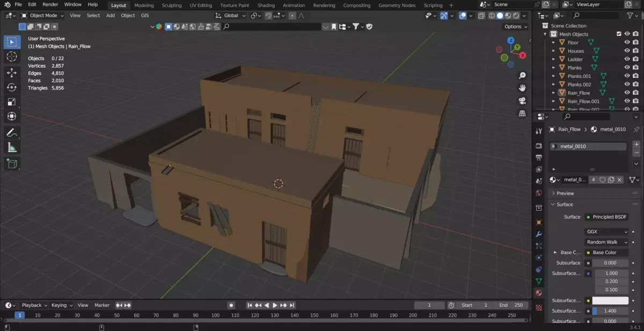Play the animation forward
The height and width of the screenshot is (331, 644).
[275, 305]
